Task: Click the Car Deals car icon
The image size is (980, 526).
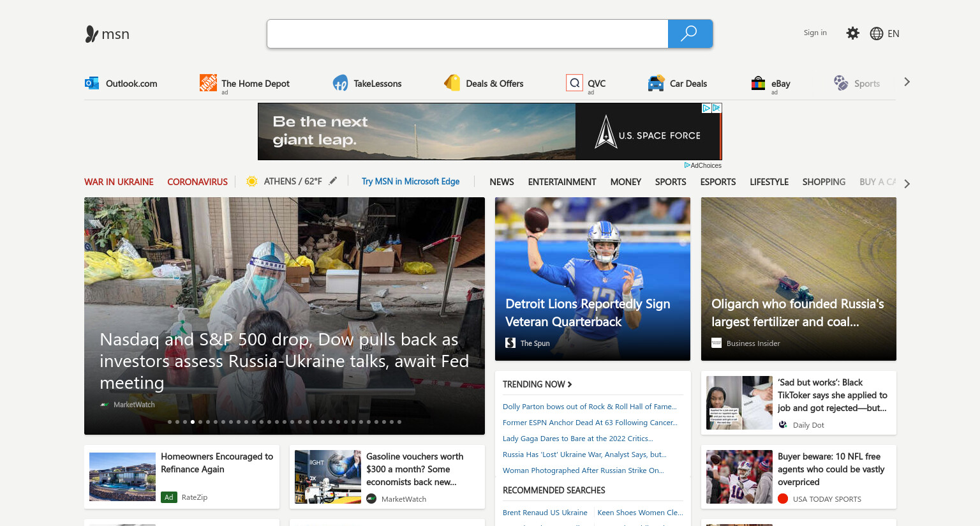Action: [656, 83]
